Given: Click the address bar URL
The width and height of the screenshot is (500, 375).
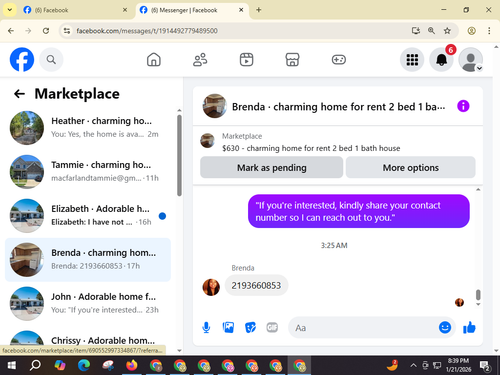Looking at the screenshot, I should (147, 31).
